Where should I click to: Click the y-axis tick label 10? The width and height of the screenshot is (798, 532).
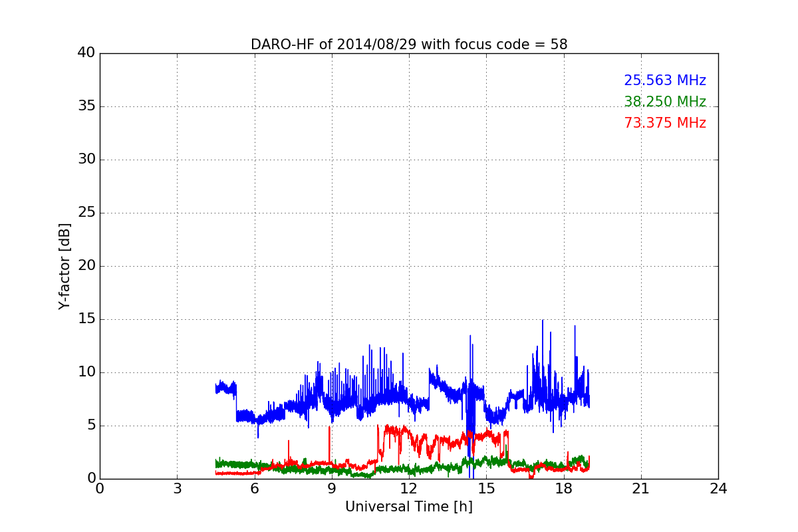pos(86,372)
